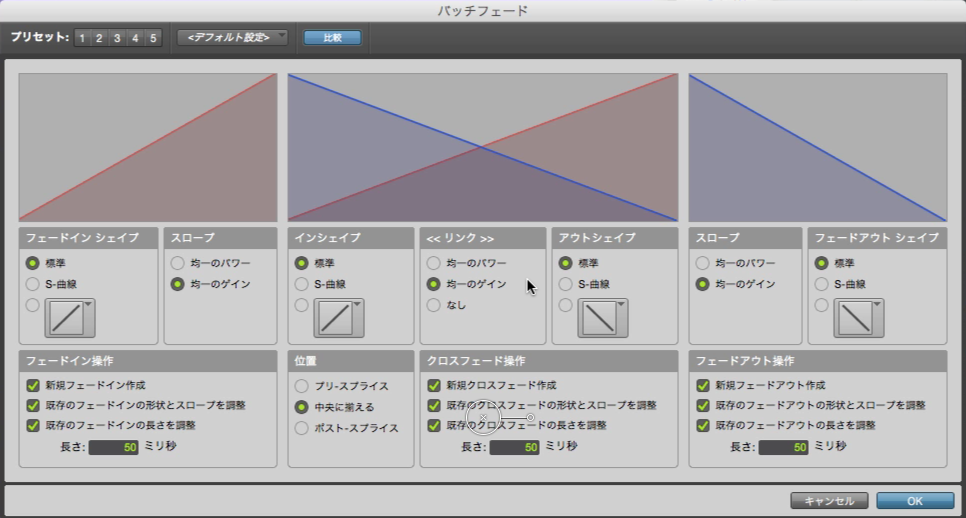Toggle 既存のフェードインの長さを調整 checkbox

tap(33, 425)
